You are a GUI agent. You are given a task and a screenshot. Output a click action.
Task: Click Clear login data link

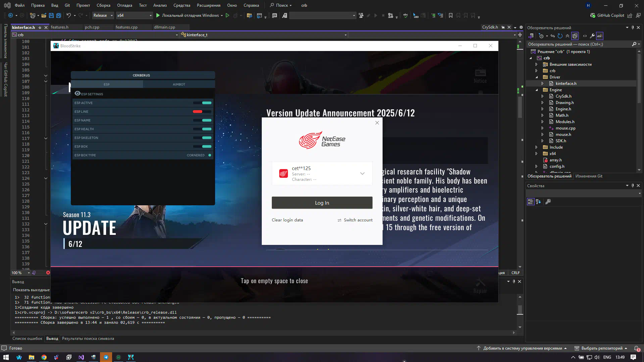pyautogui.click(x=287, y=220)
